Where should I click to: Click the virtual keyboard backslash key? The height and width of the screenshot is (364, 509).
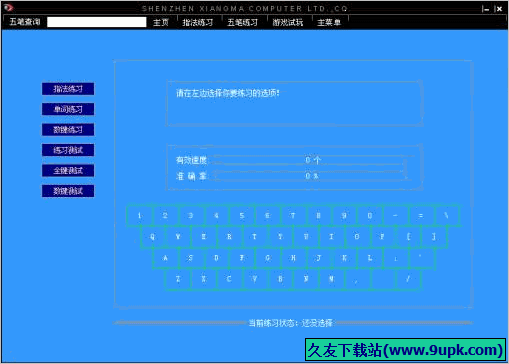[x=447, y=216]
